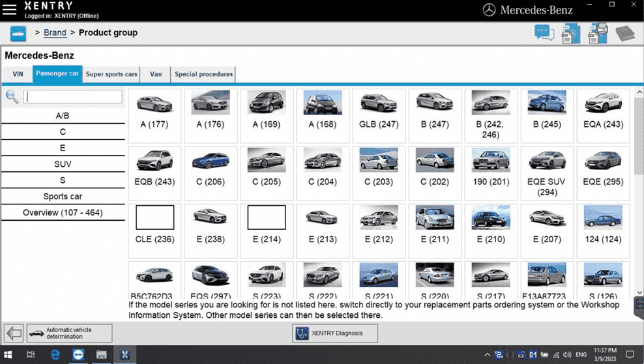Filter by Sports car category

click(x=63, y=196)
